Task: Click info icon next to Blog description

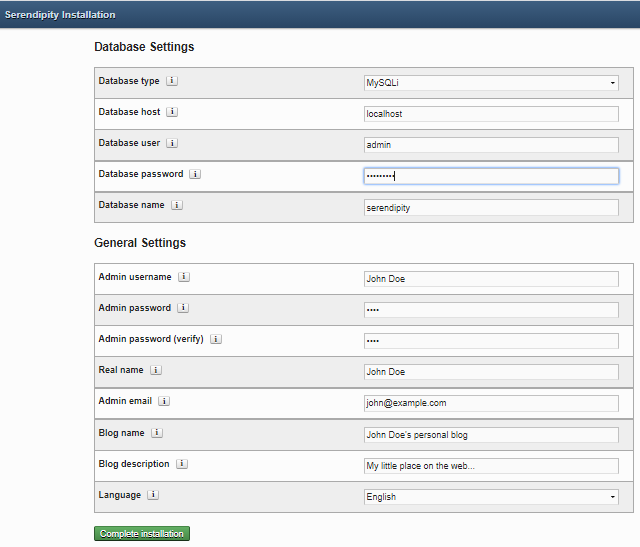Action: tap(182, 464)
